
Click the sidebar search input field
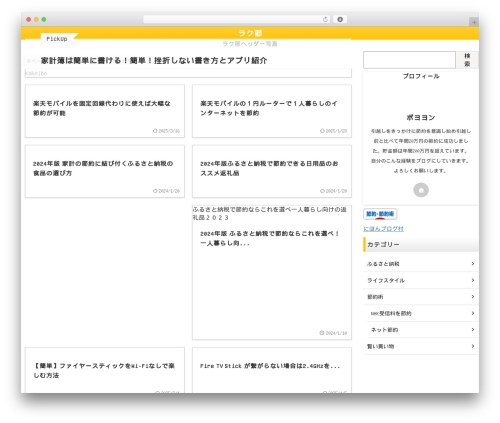pos(409,60)
